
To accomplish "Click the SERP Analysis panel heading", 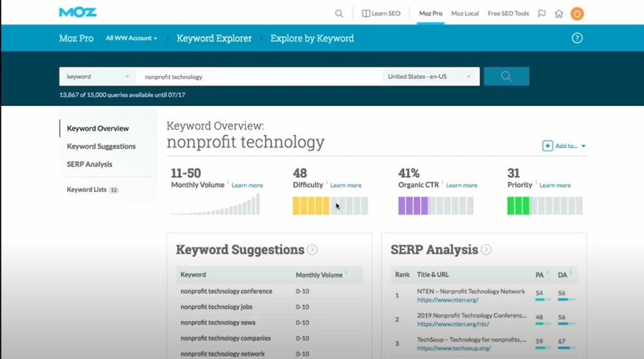I will [435, 249].
